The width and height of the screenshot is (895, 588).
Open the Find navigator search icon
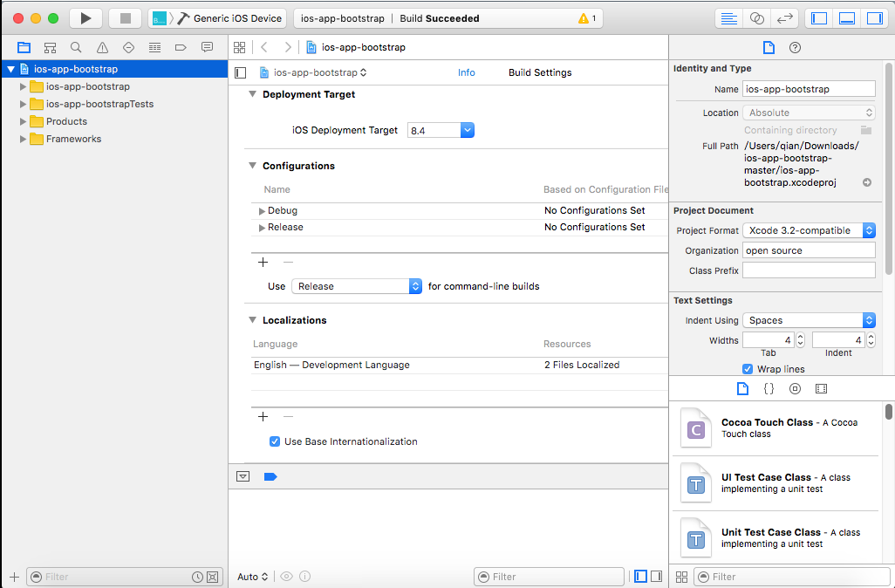pyautogui.click(x=76, y=47)
